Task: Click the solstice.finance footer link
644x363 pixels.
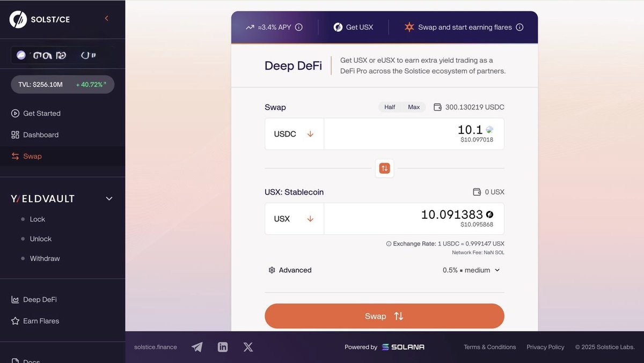Action: coord(156,347)
